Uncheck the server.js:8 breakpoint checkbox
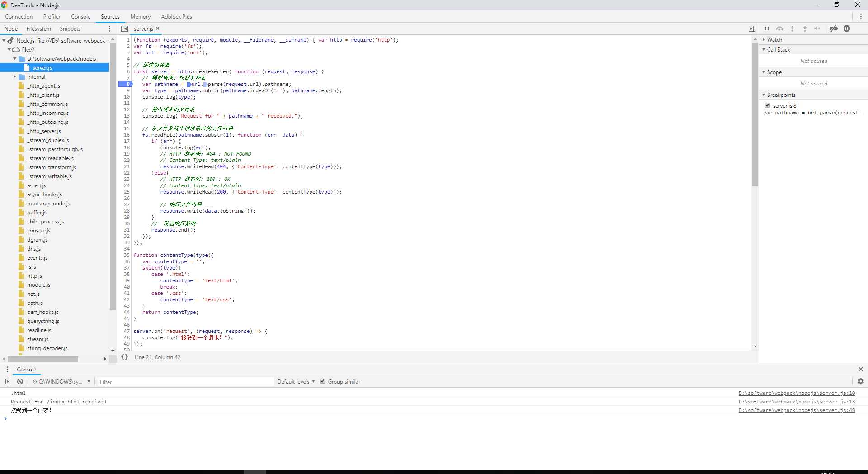Image resolution: width=868 pixels, height=474 pixels. pos(767,105)
